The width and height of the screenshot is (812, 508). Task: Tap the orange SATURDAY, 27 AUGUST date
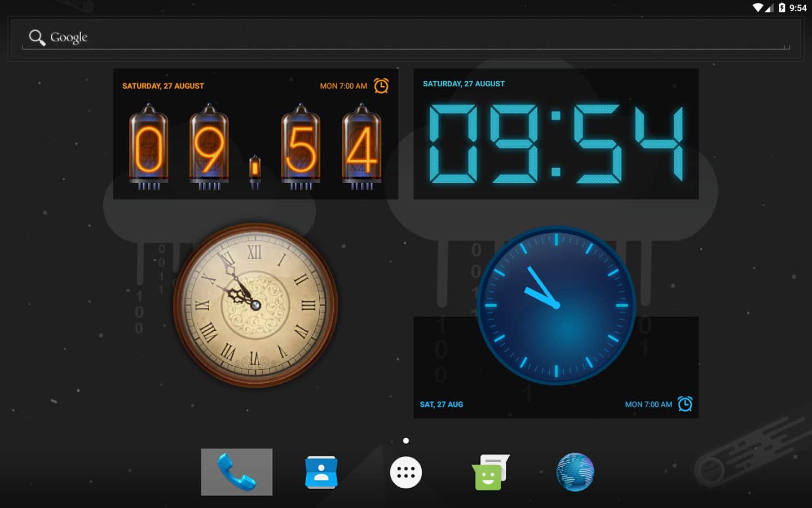pyautogui.click(x=163, y=86)
